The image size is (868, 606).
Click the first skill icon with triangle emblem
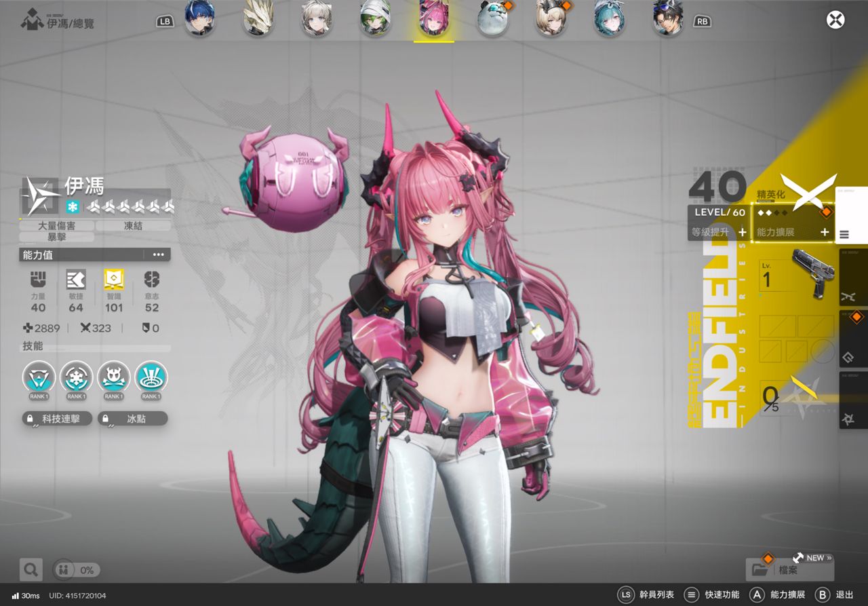[39, 377]
